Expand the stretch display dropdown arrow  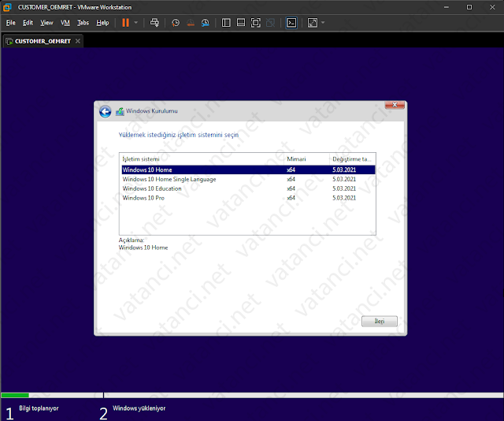(x=323, y=23)
